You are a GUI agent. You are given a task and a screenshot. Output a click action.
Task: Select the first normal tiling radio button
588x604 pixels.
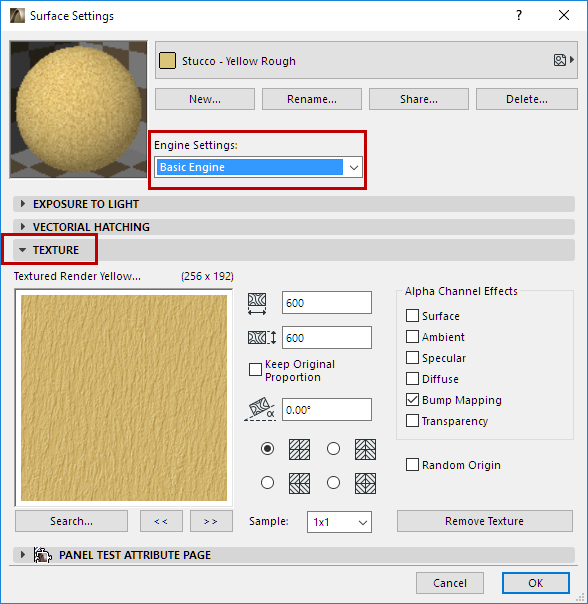click(267, 449)
